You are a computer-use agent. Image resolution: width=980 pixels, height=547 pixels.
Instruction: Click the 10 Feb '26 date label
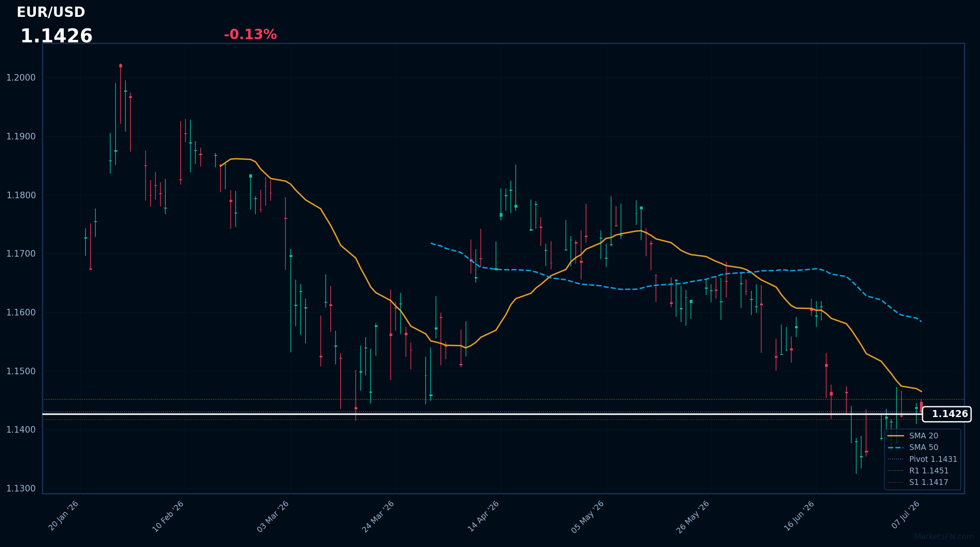(x=168, y=517)
